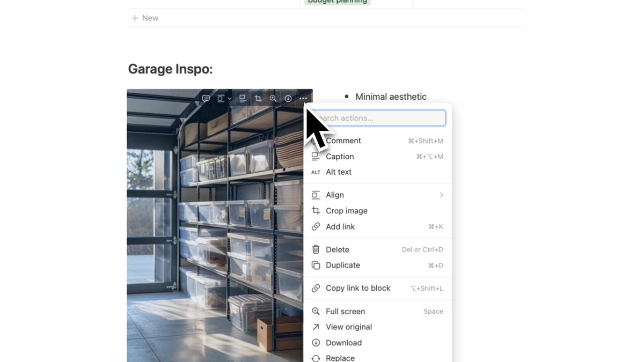
Task: Click the caption icon in image toolbar
Action: point(243,99)
